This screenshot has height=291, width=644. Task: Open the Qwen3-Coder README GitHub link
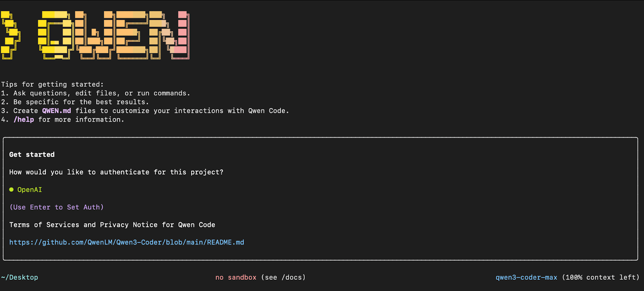(x=127, y=242)
